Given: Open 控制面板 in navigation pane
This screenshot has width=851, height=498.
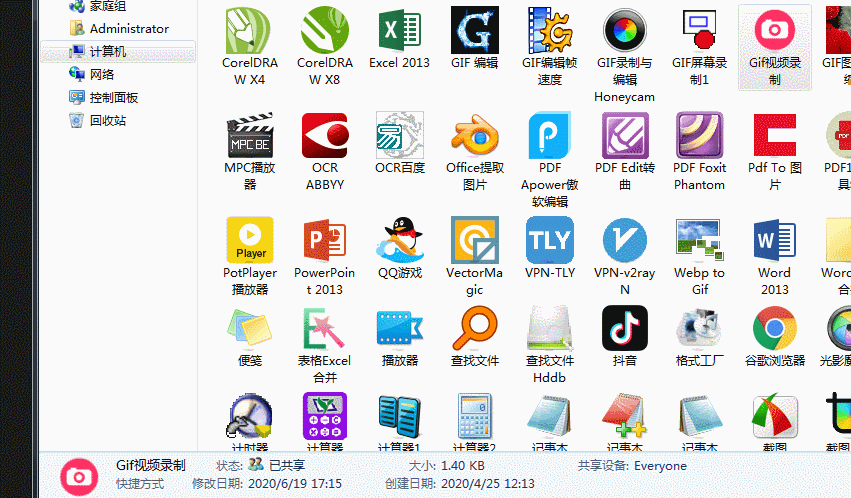Looking at the screenshot, I should (x=103, y=98).
